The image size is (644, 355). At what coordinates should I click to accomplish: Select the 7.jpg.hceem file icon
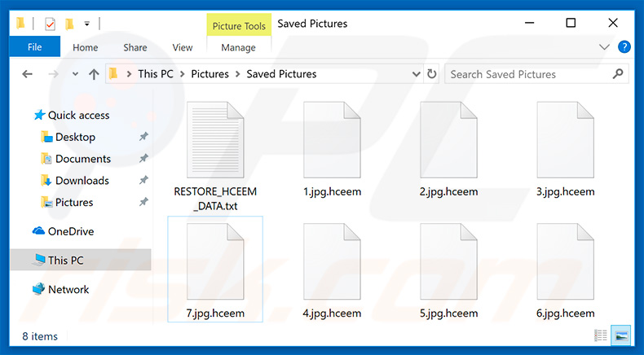coord(215,261)
